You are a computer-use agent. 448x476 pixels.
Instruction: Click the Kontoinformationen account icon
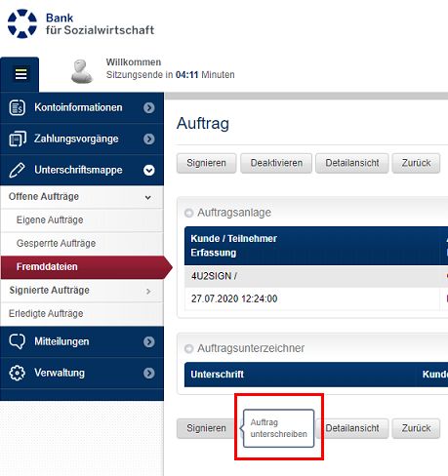pyautogui.click(x=17, y=107)
